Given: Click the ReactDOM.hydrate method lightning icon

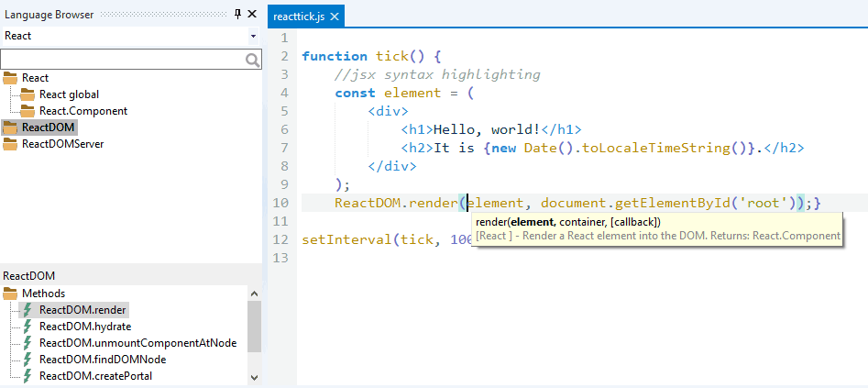Looking at the screenshot, I should (x=27, y=327).
